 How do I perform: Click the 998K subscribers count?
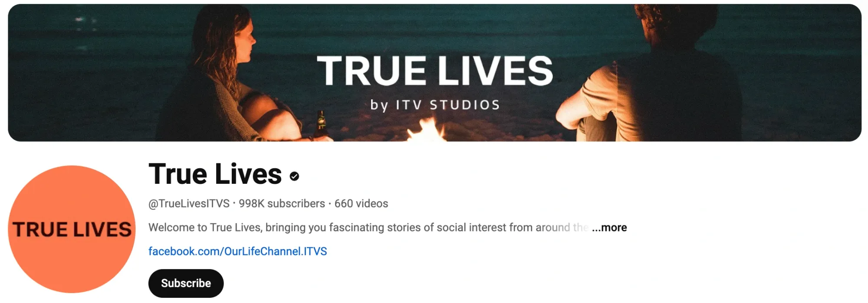(282, 203)
